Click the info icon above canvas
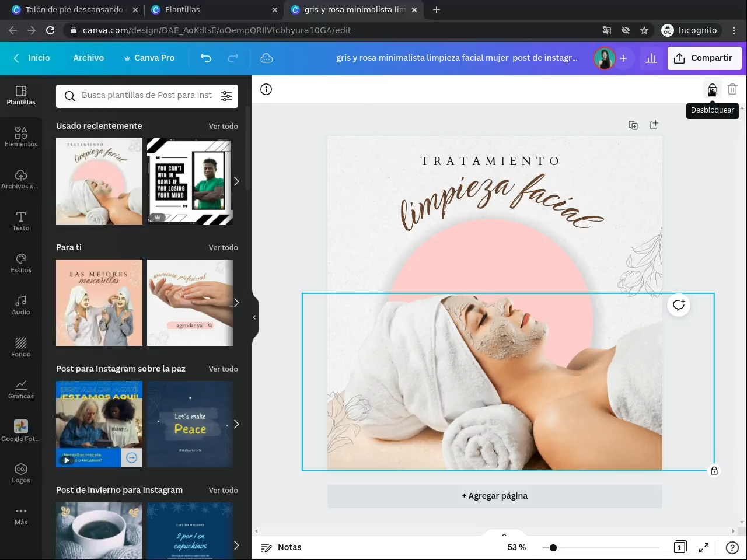 pyautogui.click(x=266, y=89)
